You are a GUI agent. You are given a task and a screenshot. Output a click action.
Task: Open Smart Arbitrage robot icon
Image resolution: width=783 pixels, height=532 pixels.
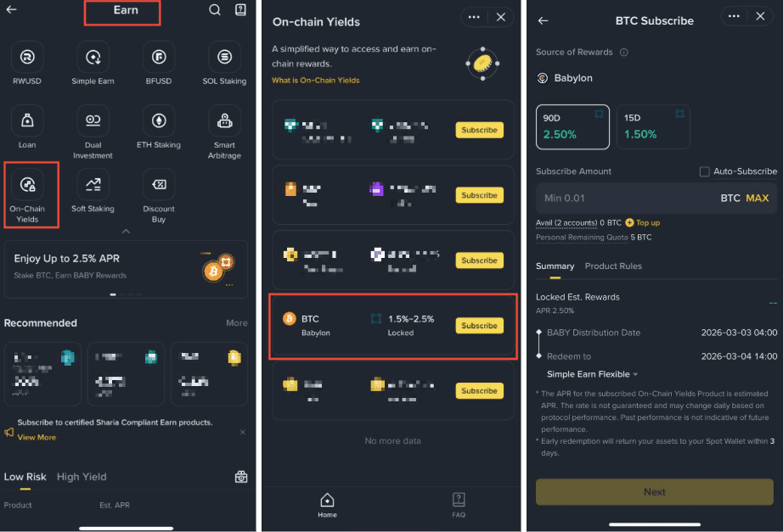click(x=224, y=120)
